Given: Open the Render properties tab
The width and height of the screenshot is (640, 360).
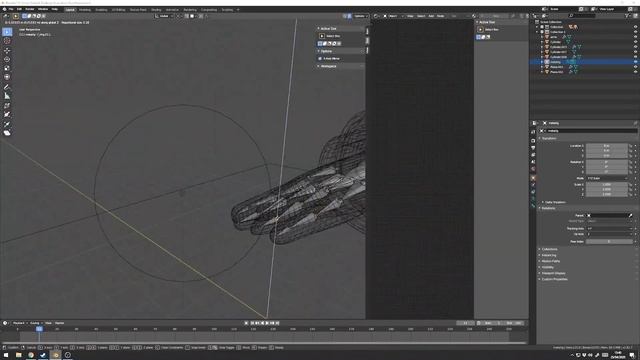Looking at the screenshot, I should (x=533, y=140).
